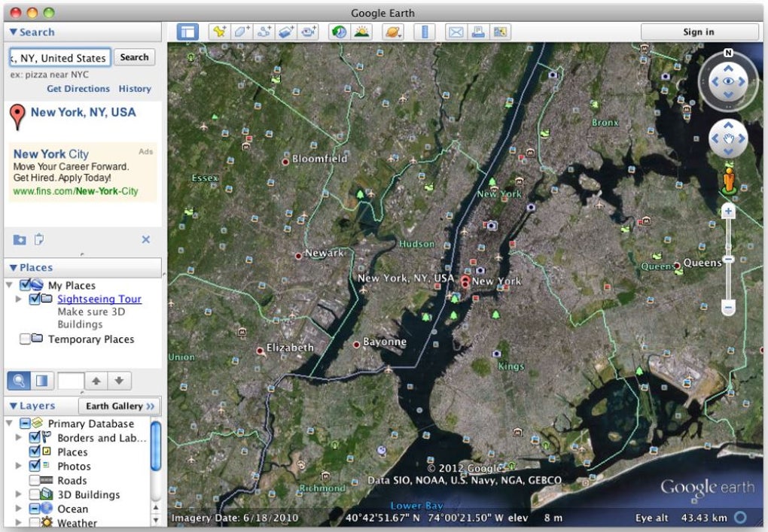The width and height of the screenshot is (768, 532).
Task: Click the move hand joystick
Action: pos(728,138)
